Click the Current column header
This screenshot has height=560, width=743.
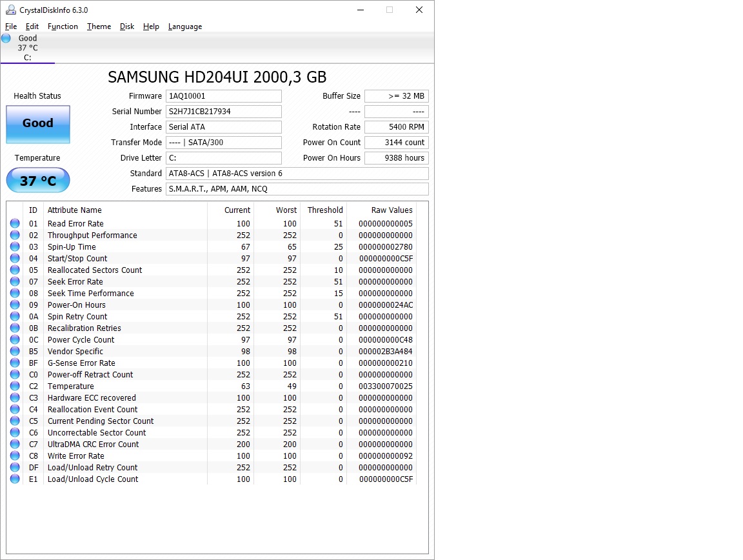[230, 210]
